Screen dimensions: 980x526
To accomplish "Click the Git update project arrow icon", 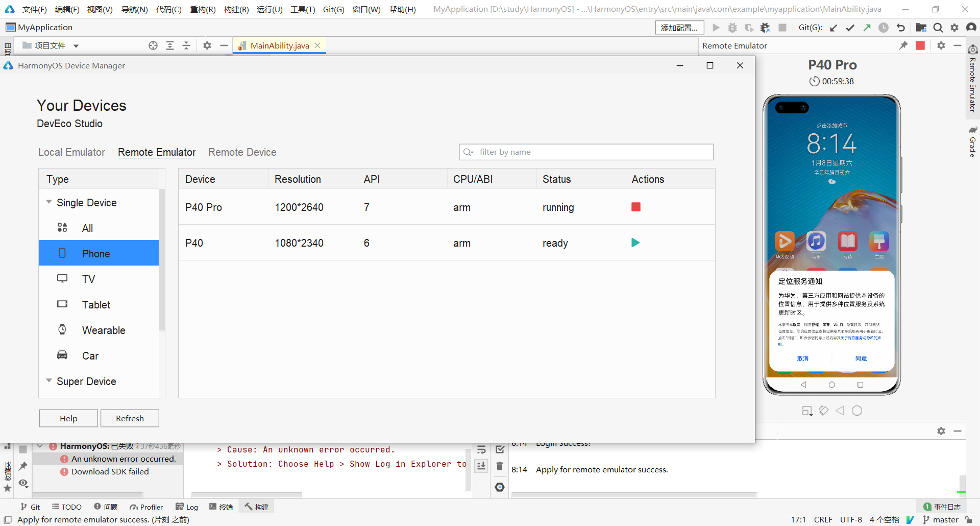I will [834, 28].
